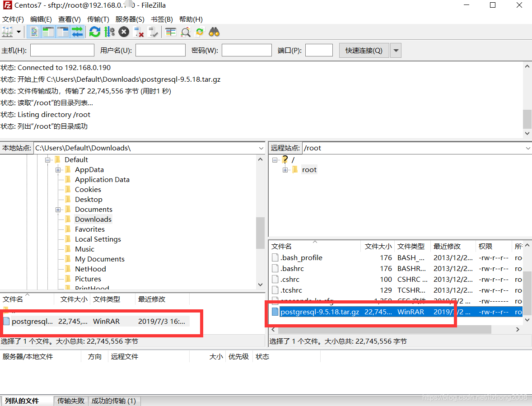The image size is (532, 406).
Task: Sort remote files by 最近修改 column
Action: point(447,247)
